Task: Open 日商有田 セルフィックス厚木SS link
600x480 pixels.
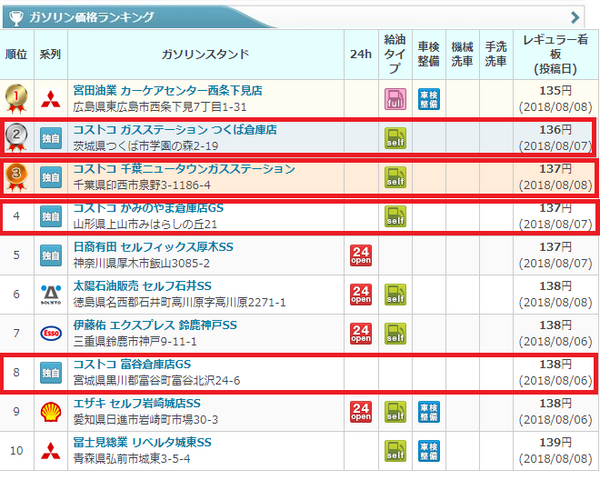Action: pos(153,247)
